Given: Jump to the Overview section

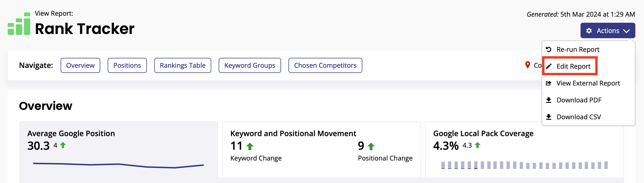Looking at the screenshot, I should [x=80, y=66].
